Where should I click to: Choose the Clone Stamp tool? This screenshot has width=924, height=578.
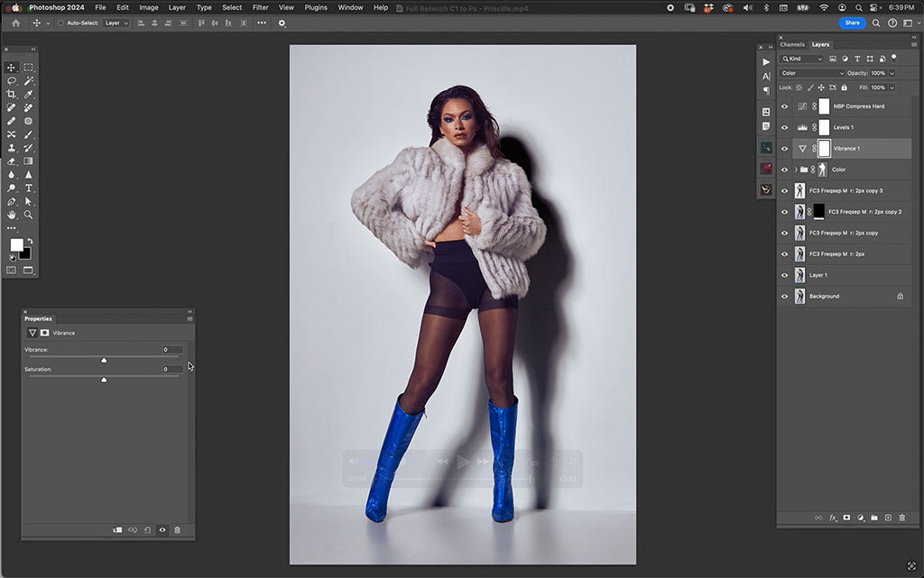click(x=12, y=147)
